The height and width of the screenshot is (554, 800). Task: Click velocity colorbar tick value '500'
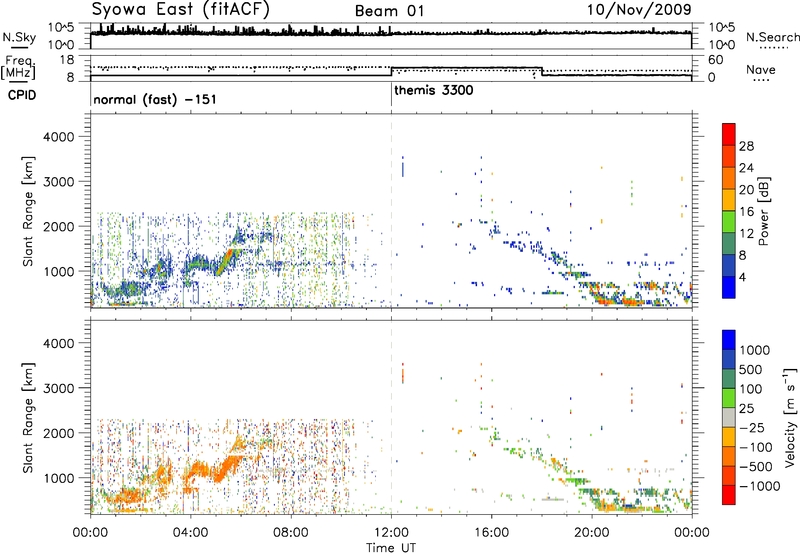pos(751,369)
